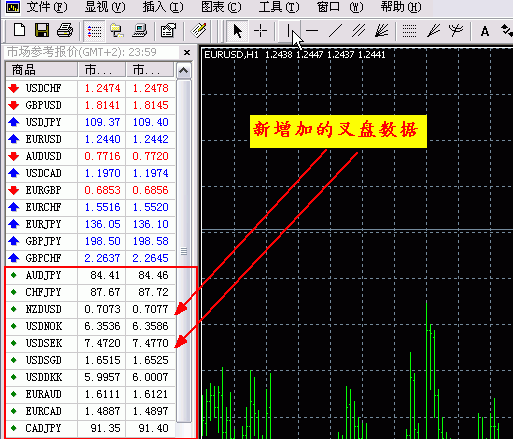513x439 pixels.
Task: Click the New Order ticket icon
Action: pos(199,31)
